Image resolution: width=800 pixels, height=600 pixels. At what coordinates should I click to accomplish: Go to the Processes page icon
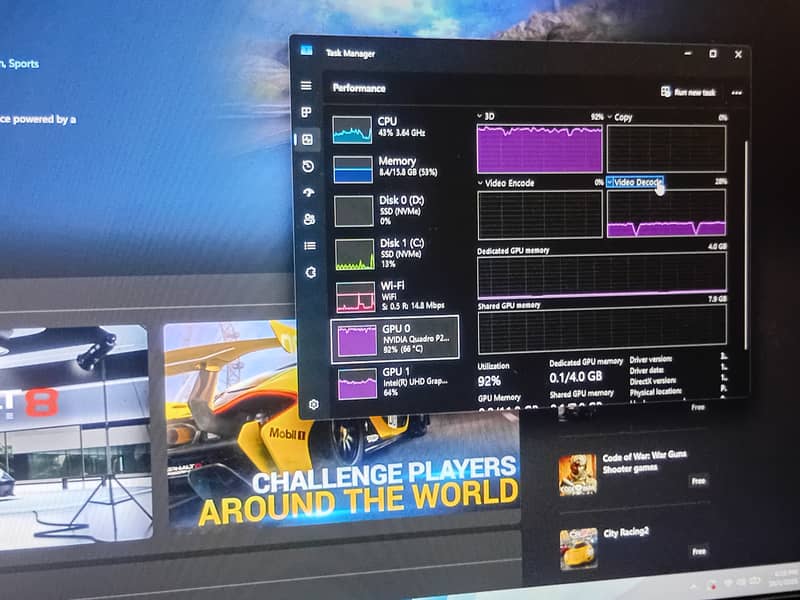click(x=306, y=112)
